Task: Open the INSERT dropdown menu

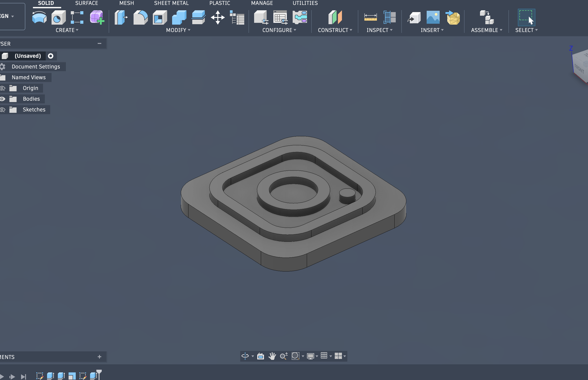Action: [432, 30]
